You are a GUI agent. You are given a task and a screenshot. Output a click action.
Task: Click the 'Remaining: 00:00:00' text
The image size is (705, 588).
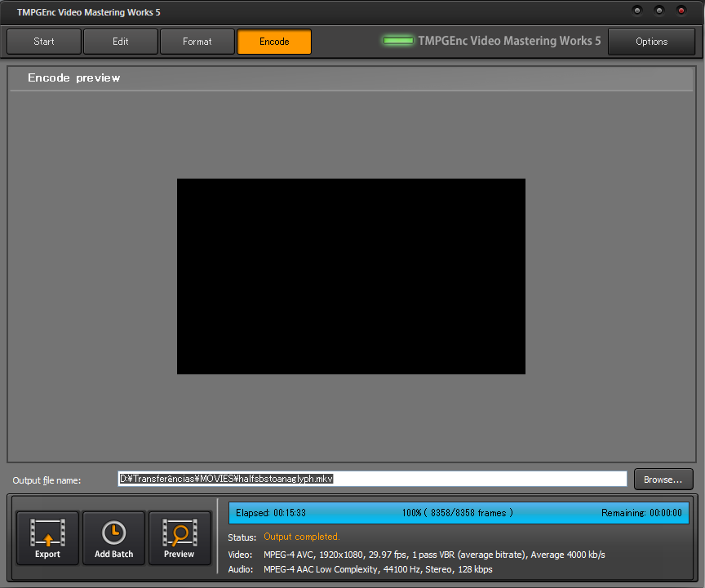pos(641,513)
